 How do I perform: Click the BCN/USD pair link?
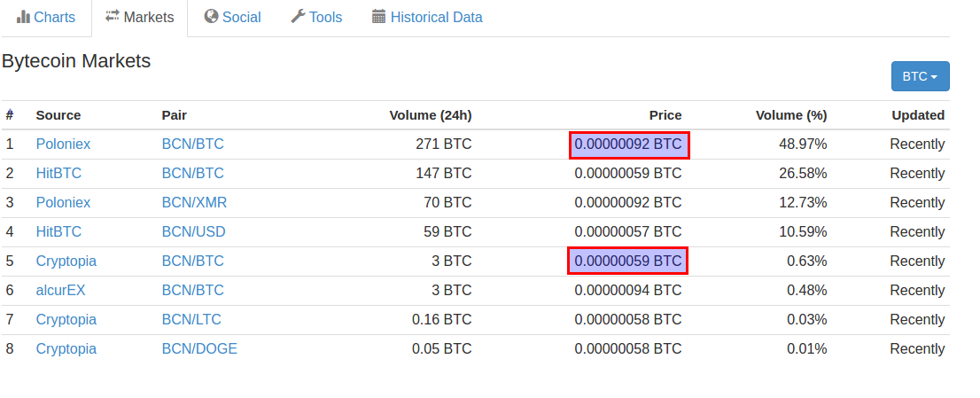tap(193, 231)
